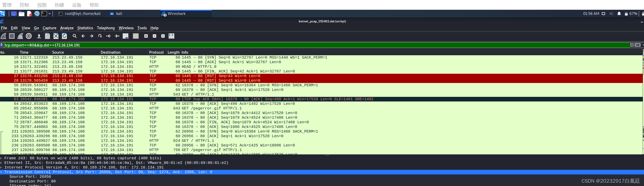Select packet 65 GET /pagerror.gif row
644x186 pixels.
click(321, 108)
